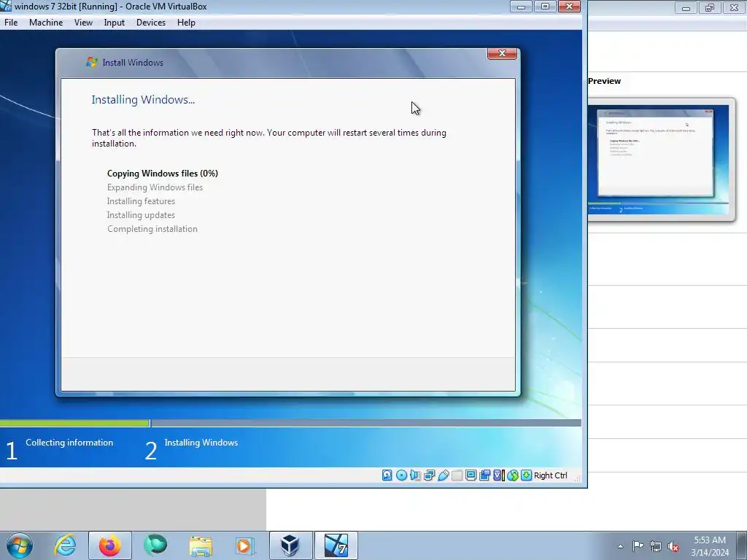Click 'Completing installation' step text
This screenshot has height=560, width=747.
pyautogui.click(x=152, y=228)
